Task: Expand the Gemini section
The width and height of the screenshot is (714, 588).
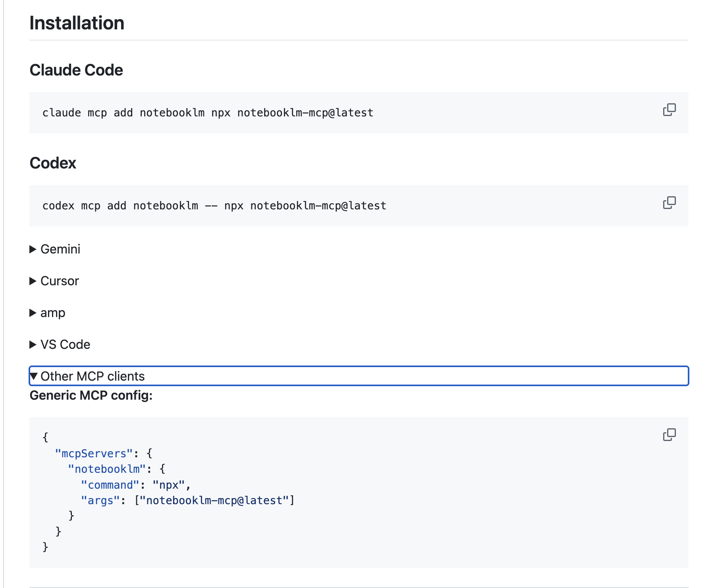Action: pyautogui.click(x=55, y=249)
